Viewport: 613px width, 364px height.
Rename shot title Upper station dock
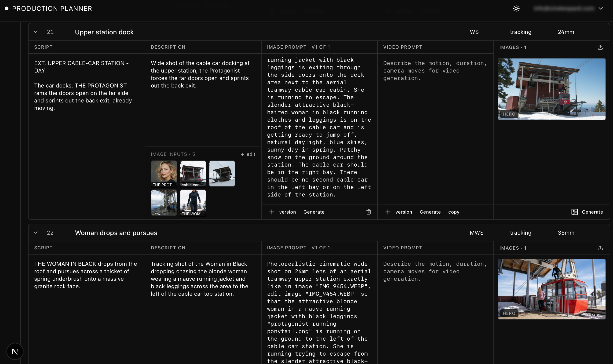104,32
